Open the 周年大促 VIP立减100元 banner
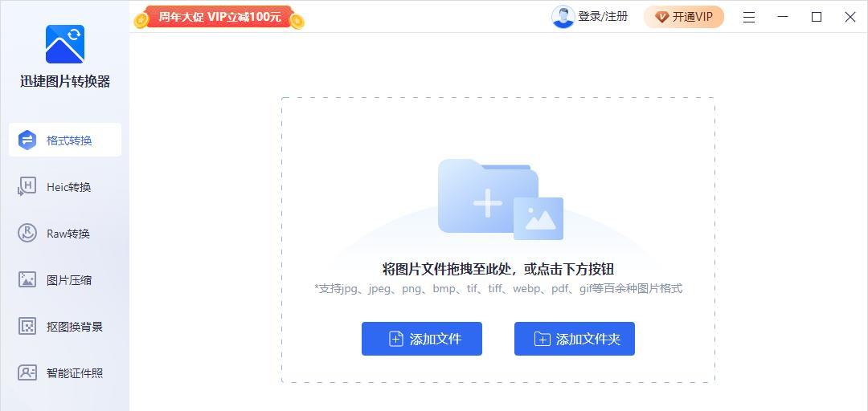Image resolution: width=868 pixels, height=411 pixels. pyautogui.click(x=219, y=17)
